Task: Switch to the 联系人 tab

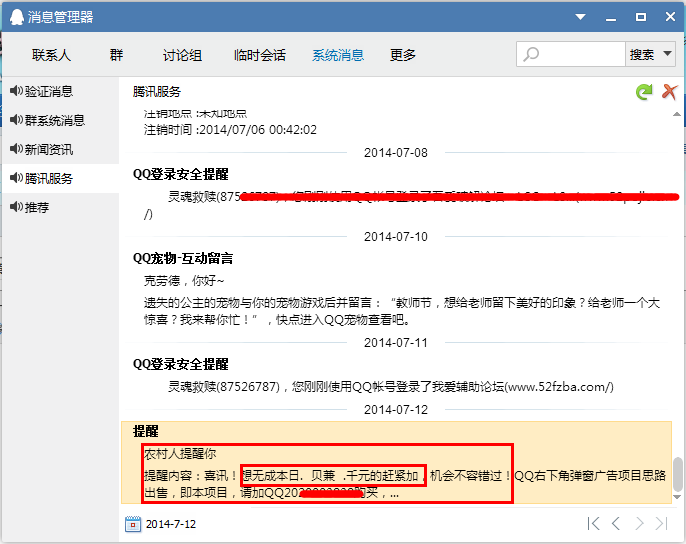Action: [x=51, y=55]
